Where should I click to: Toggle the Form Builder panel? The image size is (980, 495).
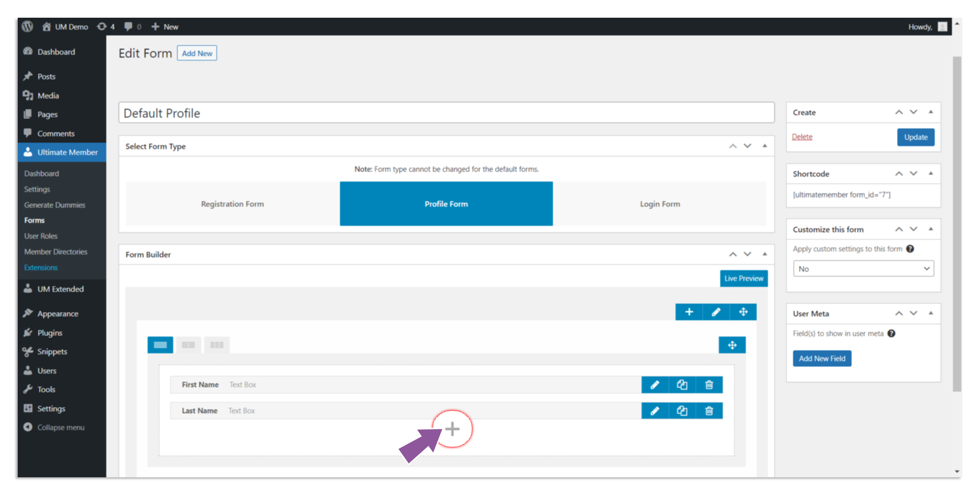tap(765, 254)
